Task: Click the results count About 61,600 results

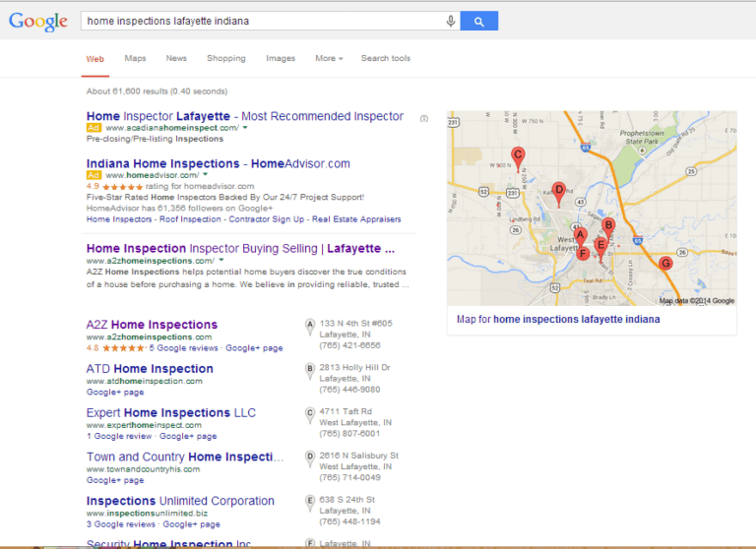Action: (157, 91)
